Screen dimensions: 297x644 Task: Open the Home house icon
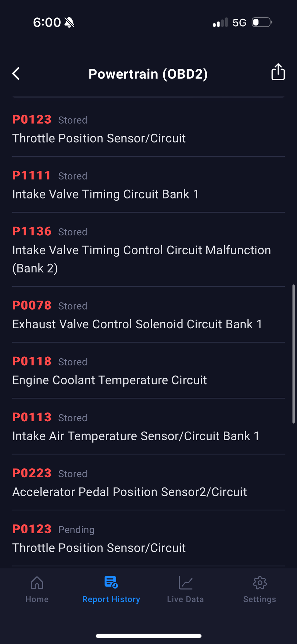(37, 583)
